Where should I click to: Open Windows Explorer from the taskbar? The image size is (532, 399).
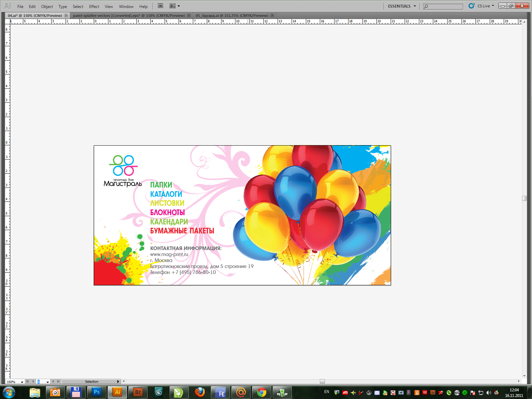click(35, 393)
